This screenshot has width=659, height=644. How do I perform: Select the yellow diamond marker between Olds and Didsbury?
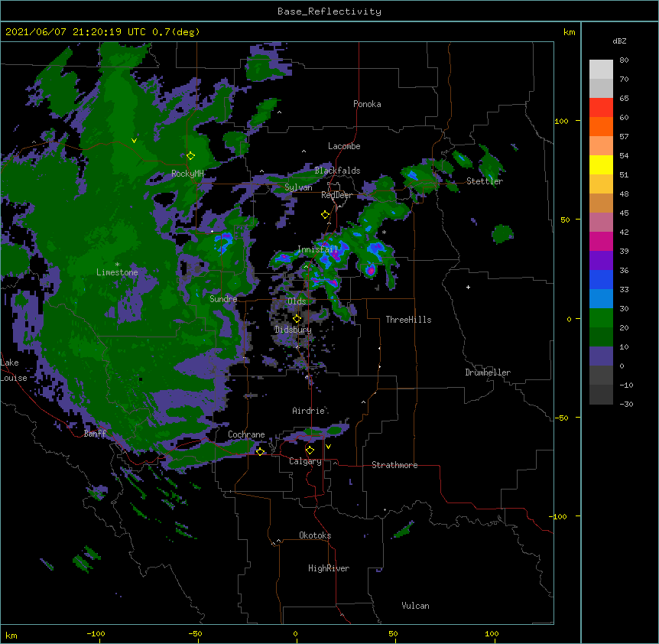coord(297,318)
